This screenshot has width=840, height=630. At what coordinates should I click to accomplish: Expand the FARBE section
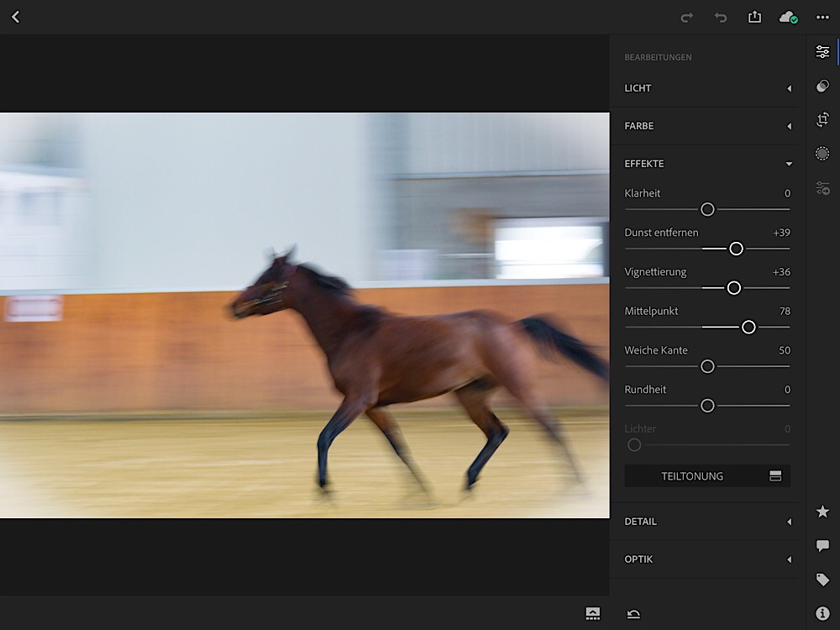pos(704,126)
